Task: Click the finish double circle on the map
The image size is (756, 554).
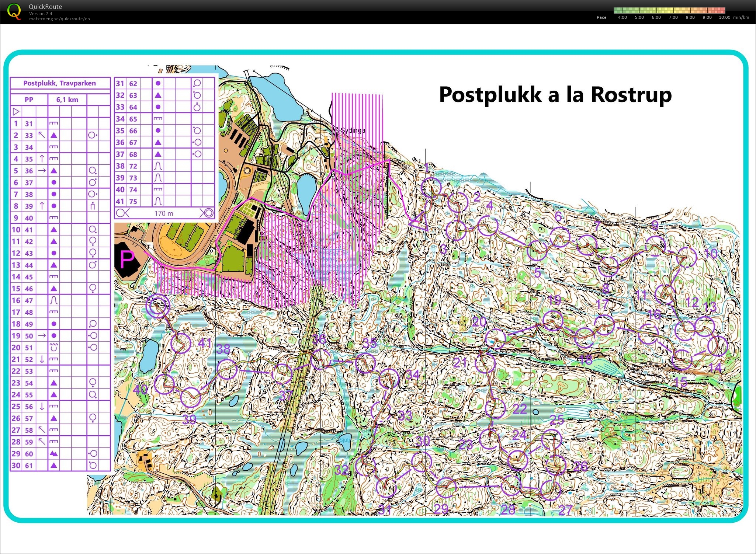Action: (x=158, y=306)
